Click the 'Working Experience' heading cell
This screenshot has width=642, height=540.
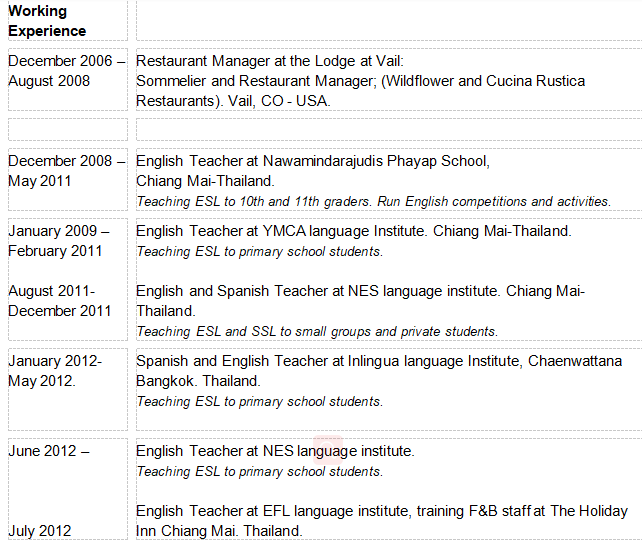pos(48,21)
